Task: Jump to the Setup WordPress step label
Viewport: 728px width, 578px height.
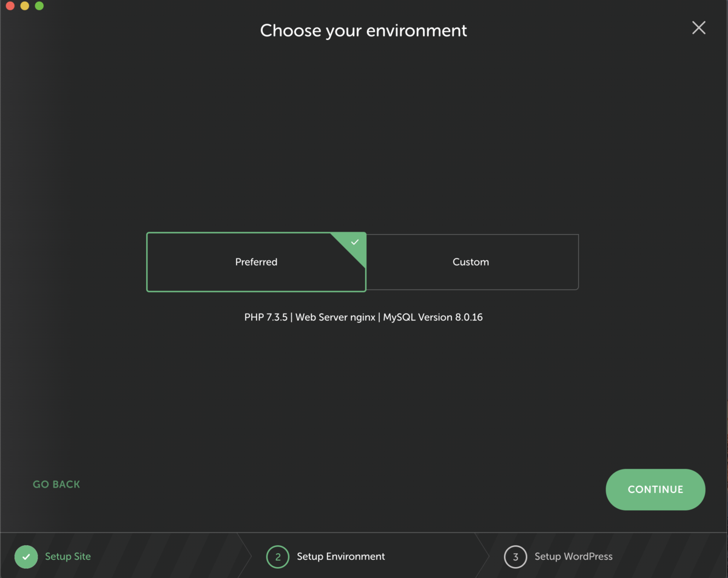Action: tap(573, 556)
